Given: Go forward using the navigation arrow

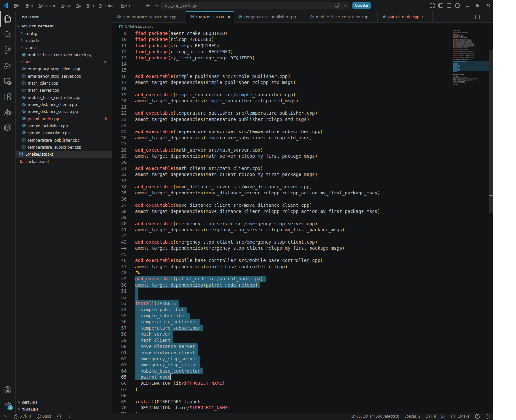Looking at the screenshot, I should [157, 5].
